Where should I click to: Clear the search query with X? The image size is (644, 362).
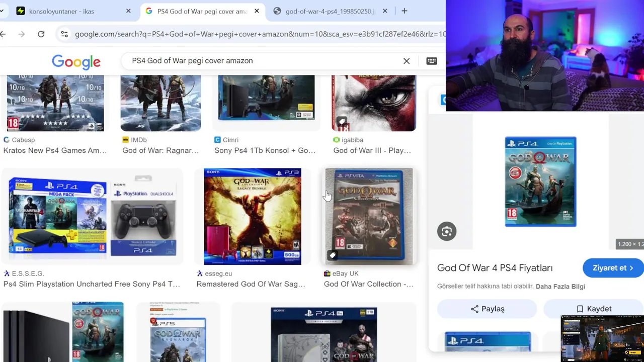tap(407, 61)
